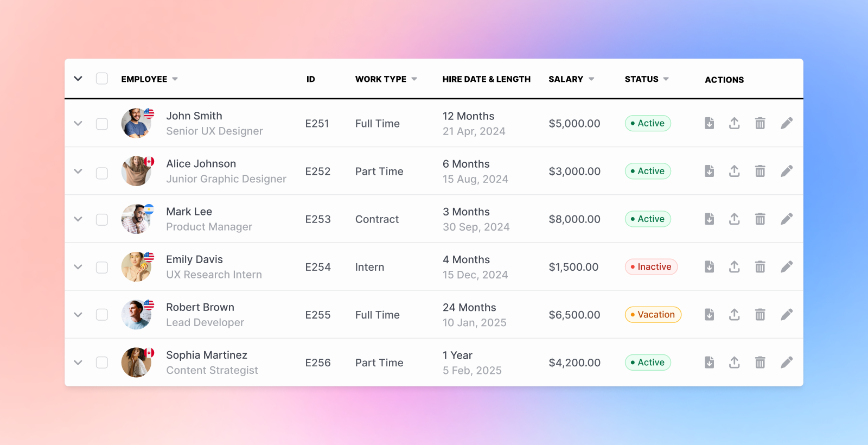The image size is (868, 445).
Task: Check the select-all checkbox in the header
Action: 101,78
